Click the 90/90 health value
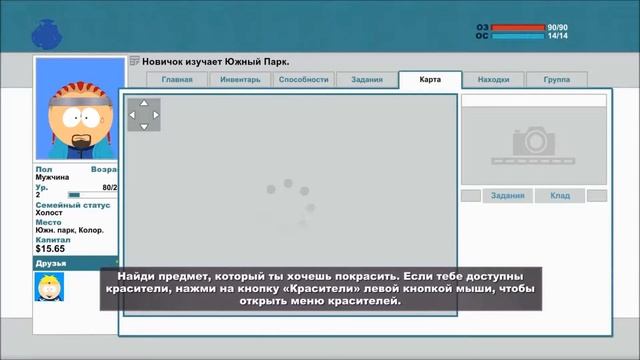Viewport: 640px width, 360px height. 558,27
